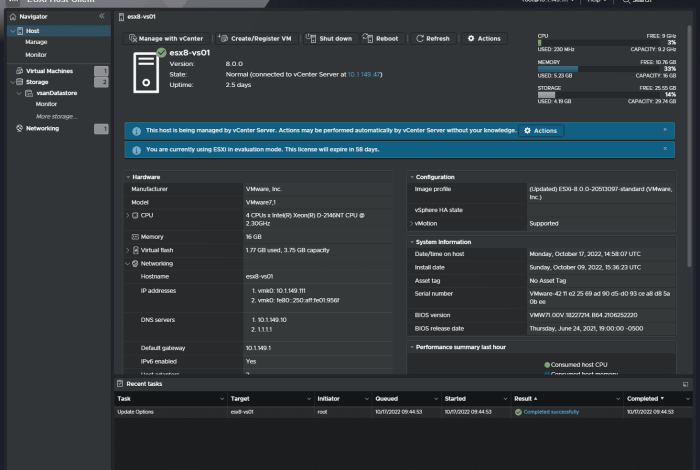Click the Hostname value esx8-vs01
700x470 pixels.
259,277
